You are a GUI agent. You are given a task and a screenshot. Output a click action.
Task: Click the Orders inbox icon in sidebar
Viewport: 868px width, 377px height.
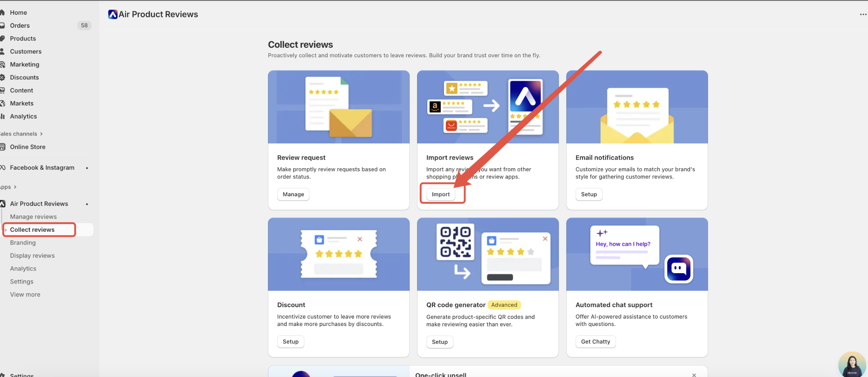coord(2,26)
